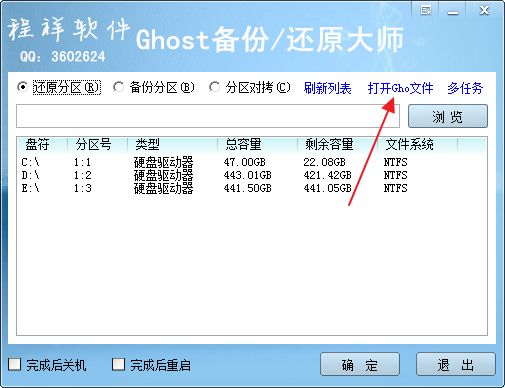Click the 443.01GB total capacity cell
Image resolution: width=505 pixels, height=388 pixels.
tap(248, 175)
